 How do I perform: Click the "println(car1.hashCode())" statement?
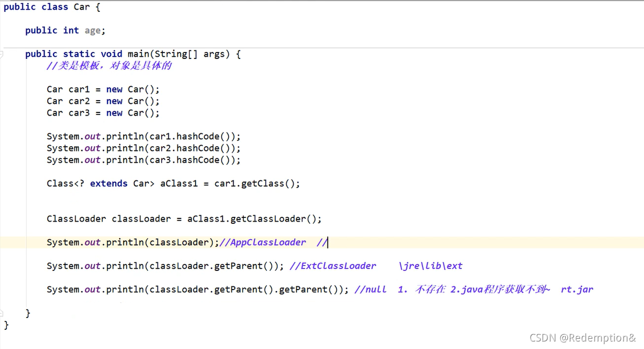pos(144,136)
